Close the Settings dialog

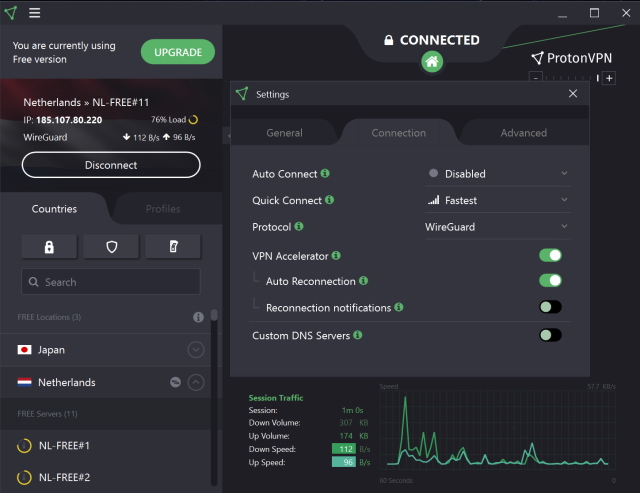pos(573,93)
